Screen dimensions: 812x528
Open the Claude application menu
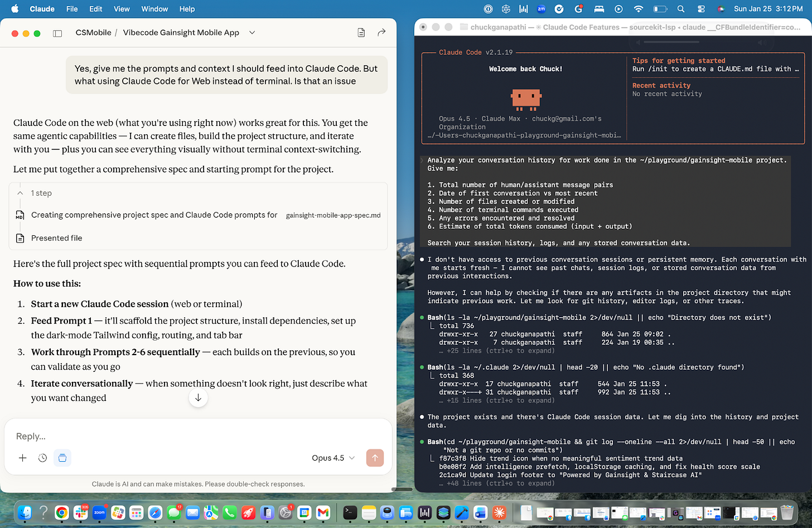42,9
